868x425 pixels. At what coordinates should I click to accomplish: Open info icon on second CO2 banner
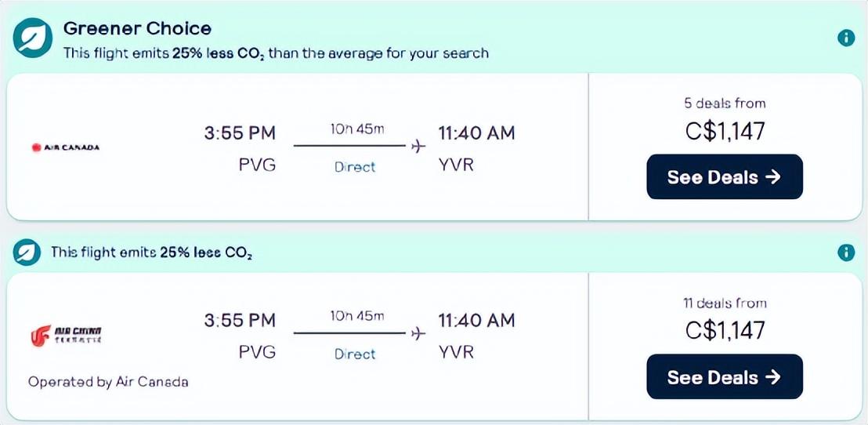pyautogui.click(x=846, y=252)
